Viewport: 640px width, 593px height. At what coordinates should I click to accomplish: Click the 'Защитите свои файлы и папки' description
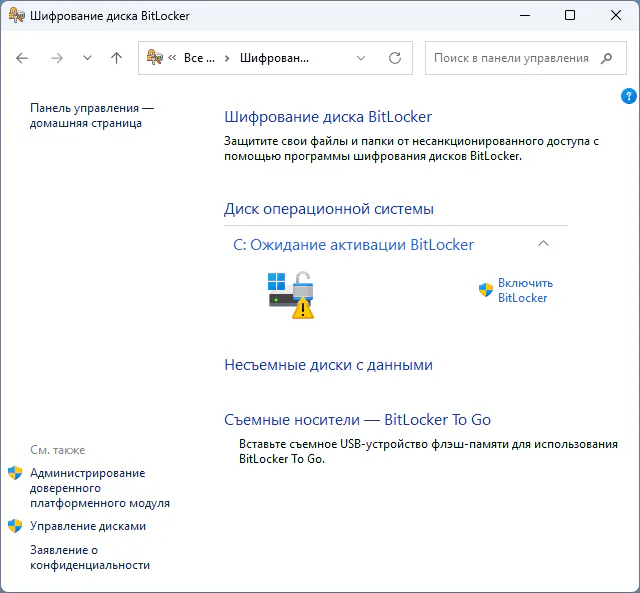(411, 149)
